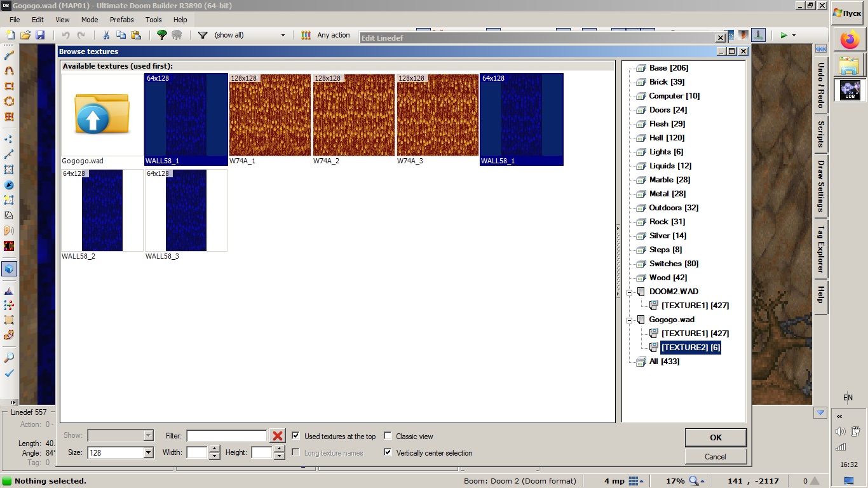The image size is (868, 488).
Task: Open the Prefabs menu
Action: click(x=122, y=20)
